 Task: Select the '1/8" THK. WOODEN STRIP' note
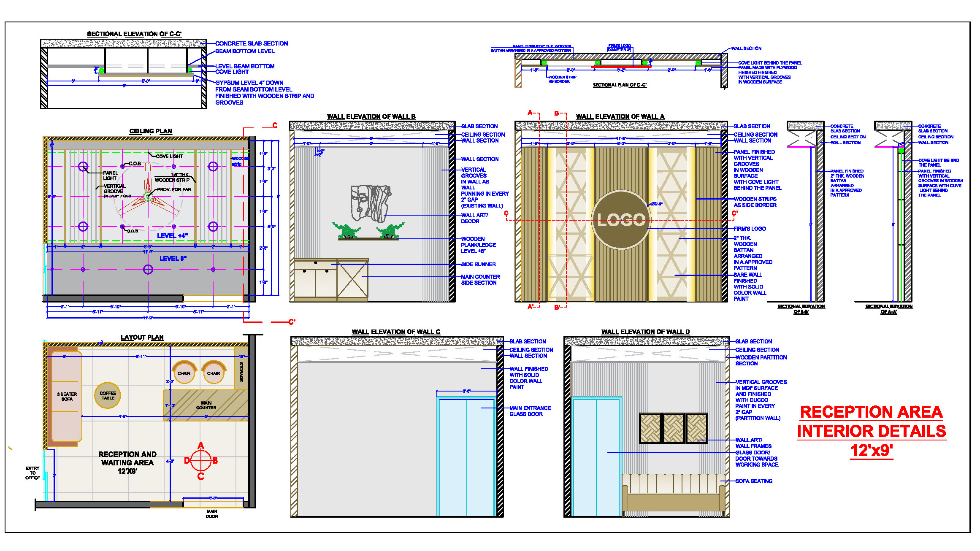click(x=172, y=177)
